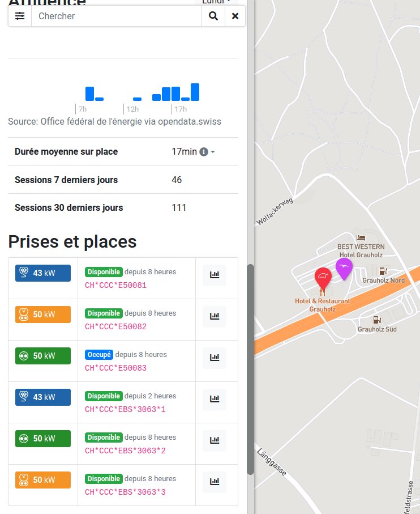Viewport: 420px width, 514px height.
Task: Open statistics chart for CH*CCC*E50082
Action: 215,316
